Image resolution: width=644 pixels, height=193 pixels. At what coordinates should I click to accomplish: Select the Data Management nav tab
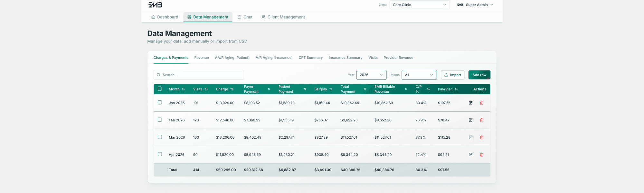point(208,17)
